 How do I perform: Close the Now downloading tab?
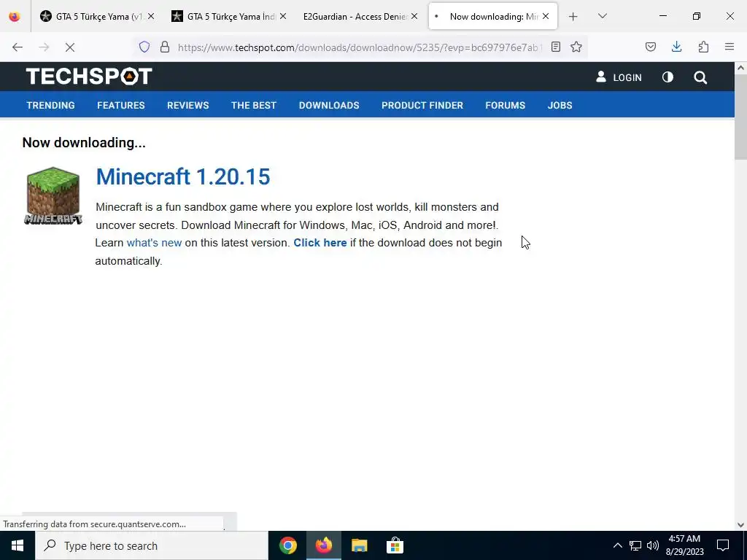(546, 16)
